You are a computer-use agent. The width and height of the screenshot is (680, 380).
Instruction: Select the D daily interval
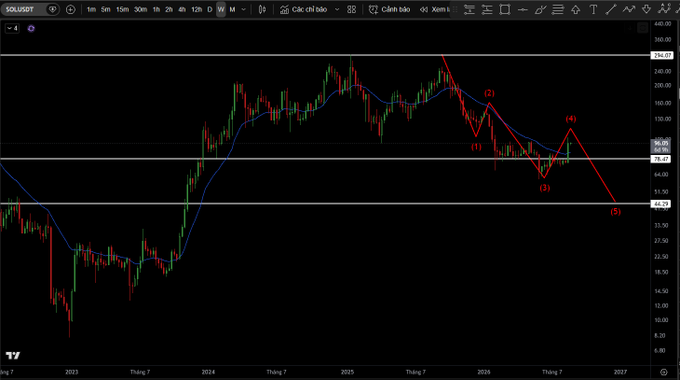(209, 9)
